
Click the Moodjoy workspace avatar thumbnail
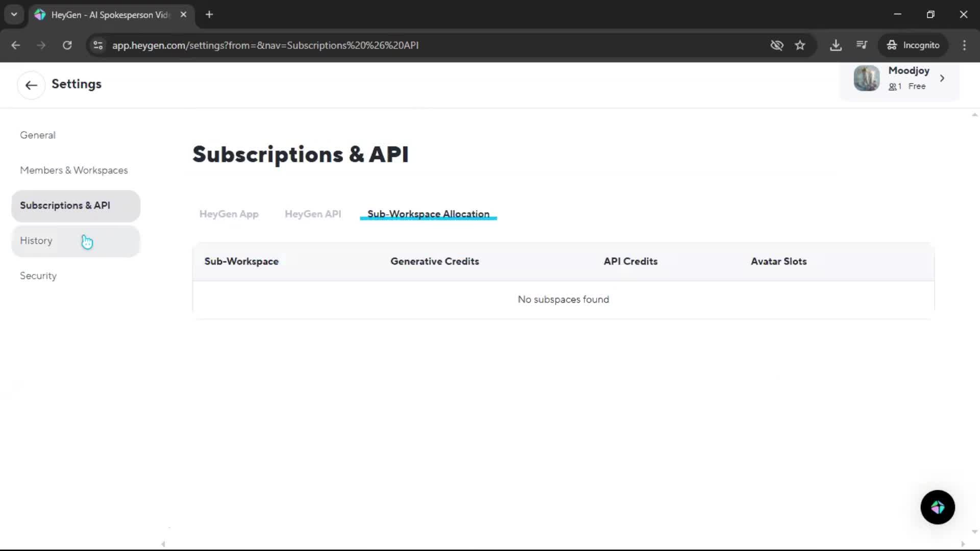click(866, 78)
